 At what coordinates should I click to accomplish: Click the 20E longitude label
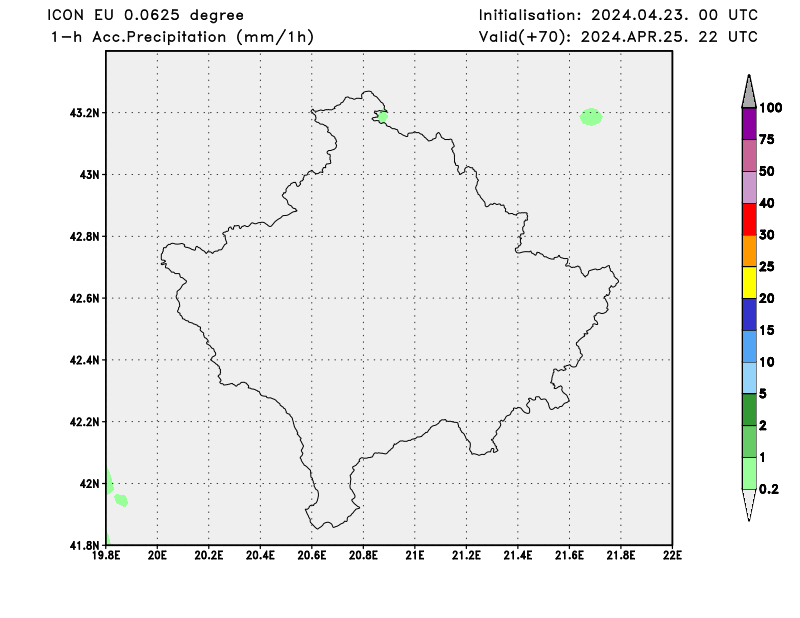coord(157,555)
